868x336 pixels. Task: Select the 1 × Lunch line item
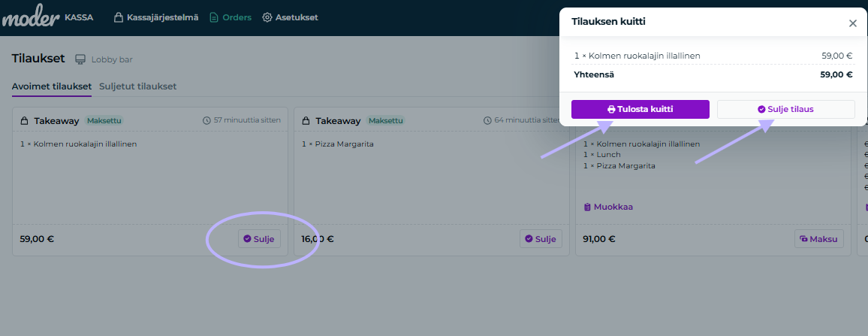(602, 155)
